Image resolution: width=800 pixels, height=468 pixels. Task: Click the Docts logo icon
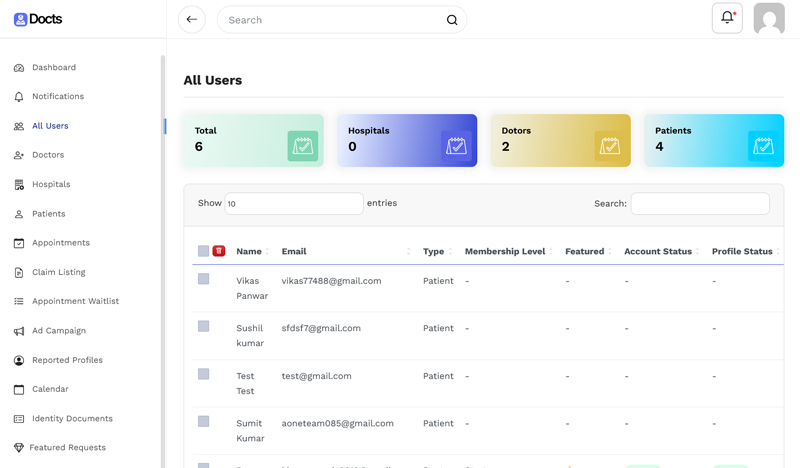point(20,19)
